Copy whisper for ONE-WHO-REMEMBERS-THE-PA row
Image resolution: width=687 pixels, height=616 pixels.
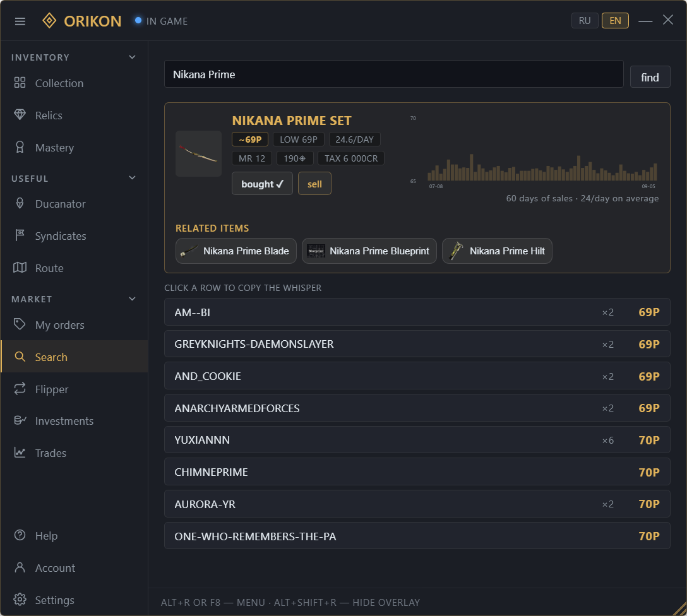click(x=417, y=536)
